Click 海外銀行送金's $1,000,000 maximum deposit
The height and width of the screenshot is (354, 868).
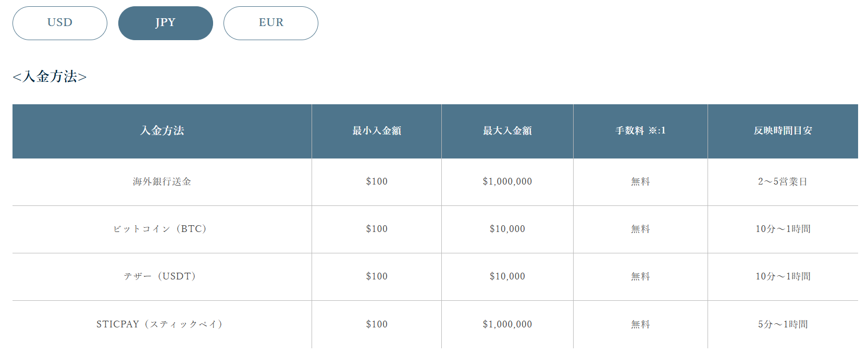point(507,181)
